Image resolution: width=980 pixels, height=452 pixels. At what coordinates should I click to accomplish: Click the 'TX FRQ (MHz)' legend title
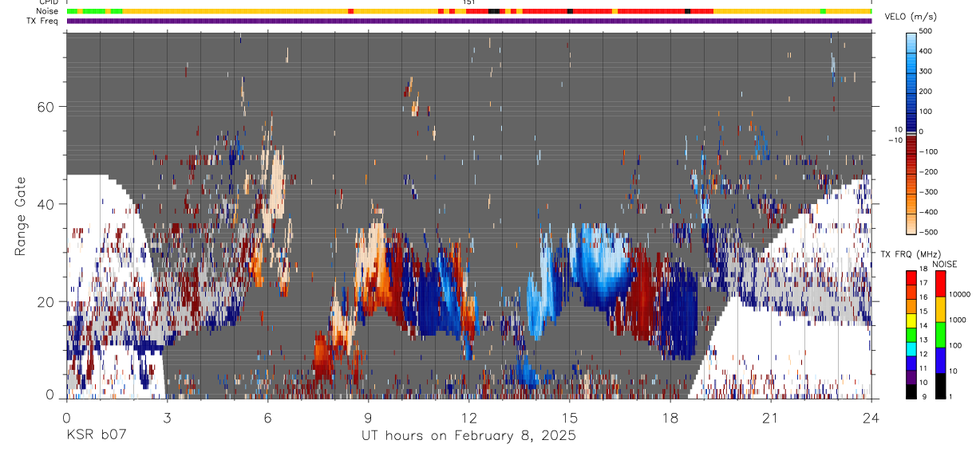[911, 254]
